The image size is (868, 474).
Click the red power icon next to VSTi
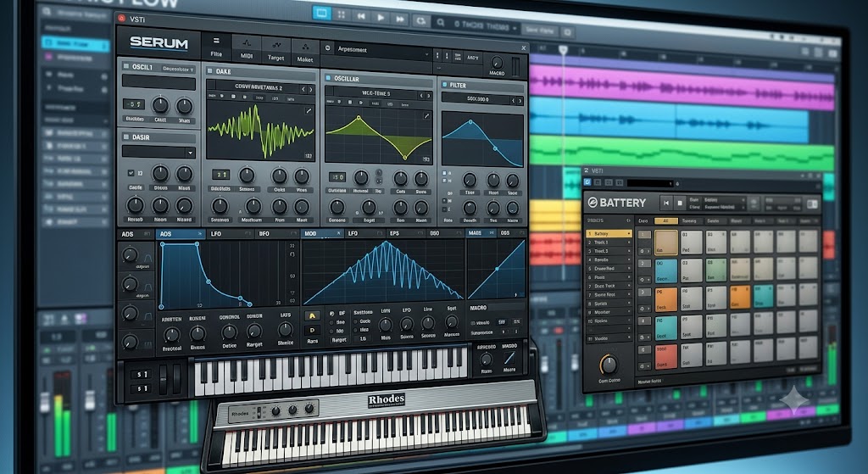tap(122, 18)
